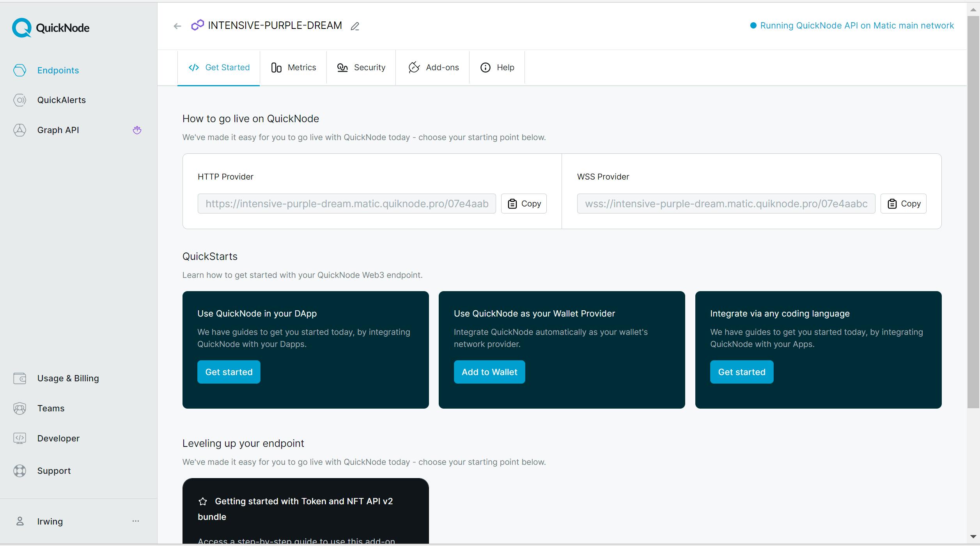Click the Leveling up your endpoint heading
This screenshot has height=546, width=980.
(x=243, y=443)
